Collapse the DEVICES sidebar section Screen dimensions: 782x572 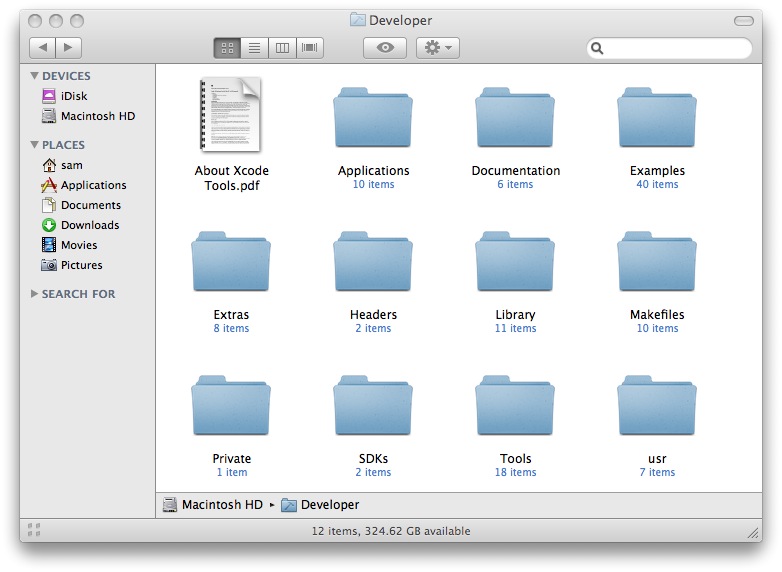pyautogui.click(x=34, y=76)
